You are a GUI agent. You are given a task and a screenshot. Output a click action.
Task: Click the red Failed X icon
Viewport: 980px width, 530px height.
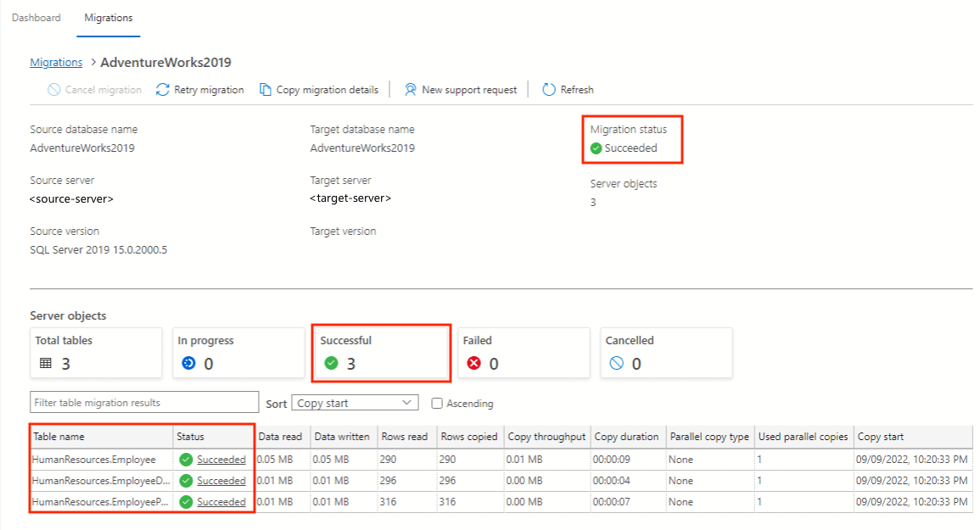tap(473, 363)
